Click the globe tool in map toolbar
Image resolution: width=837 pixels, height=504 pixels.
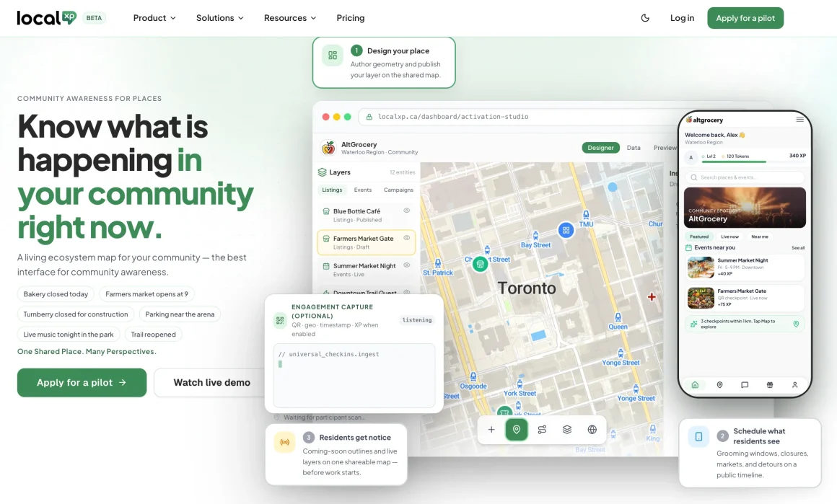(592, 429)
